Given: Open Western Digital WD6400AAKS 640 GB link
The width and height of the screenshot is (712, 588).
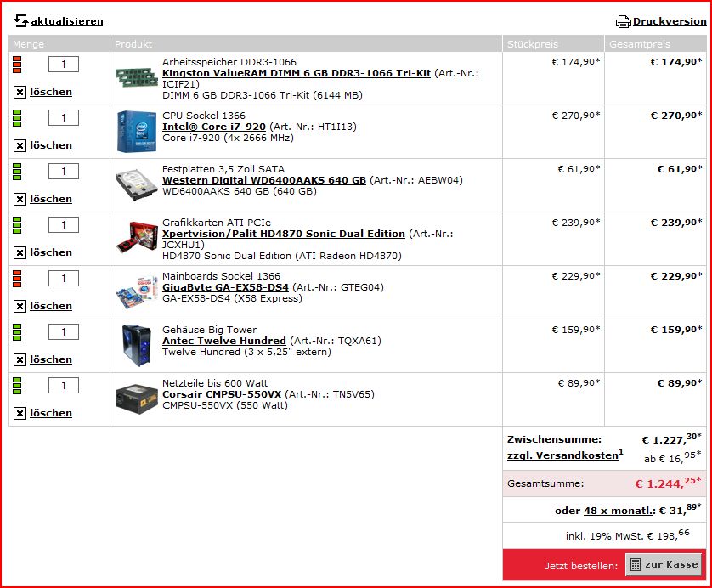Looking at the screenshot, I should click(x=264, y=180).
